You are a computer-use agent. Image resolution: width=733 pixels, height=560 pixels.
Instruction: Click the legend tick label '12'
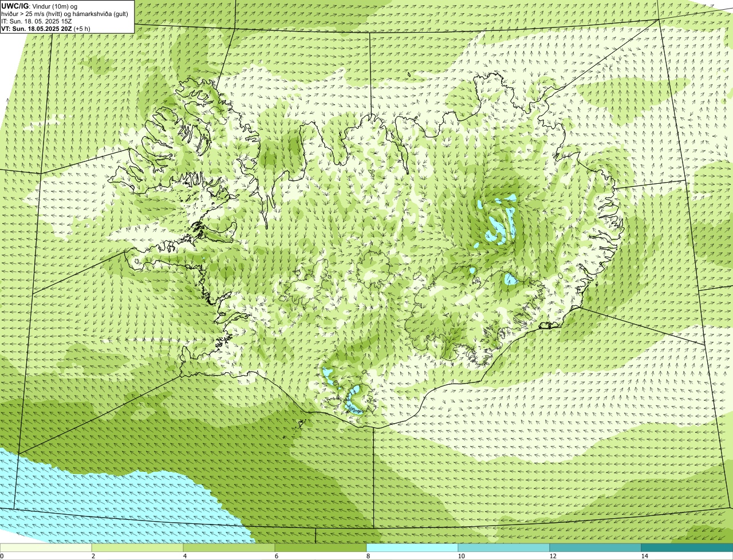pos(553,556)
